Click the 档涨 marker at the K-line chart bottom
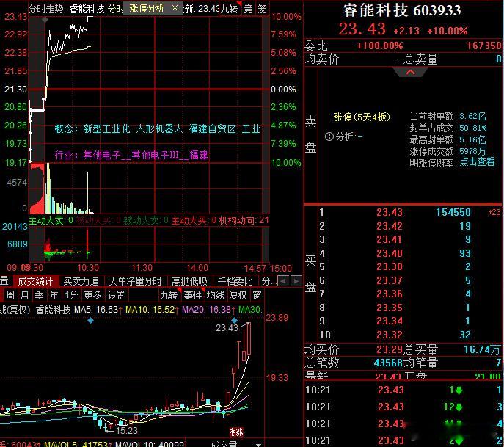Image resolution: width=504 pixels, height=447 pixels. 237,432
